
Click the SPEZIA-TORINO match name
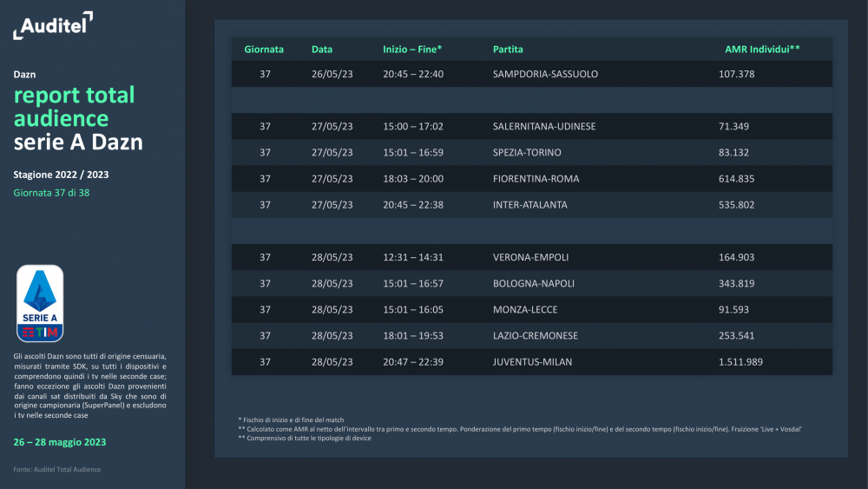coord(527,152)
